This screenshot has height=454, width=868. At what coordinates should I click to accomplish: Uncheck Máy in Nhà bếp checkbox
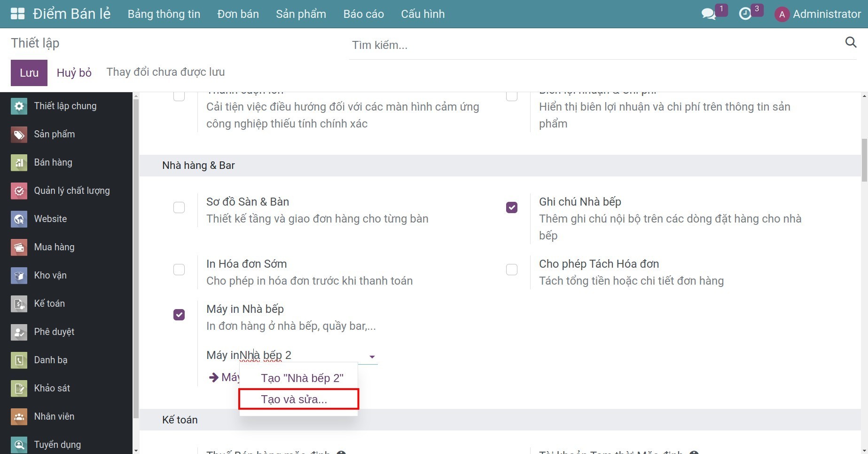[179, 315]
